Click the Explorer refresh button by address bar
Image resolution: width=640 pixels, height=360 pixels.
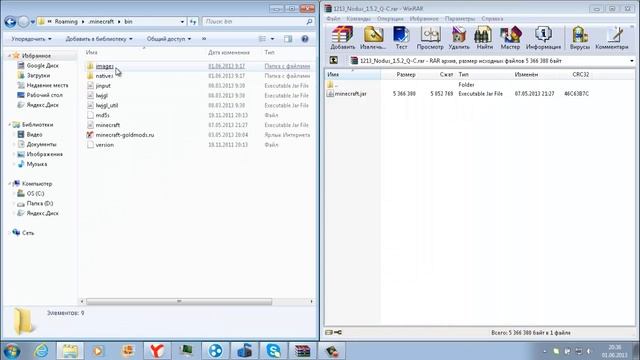(x=193, y=22)
